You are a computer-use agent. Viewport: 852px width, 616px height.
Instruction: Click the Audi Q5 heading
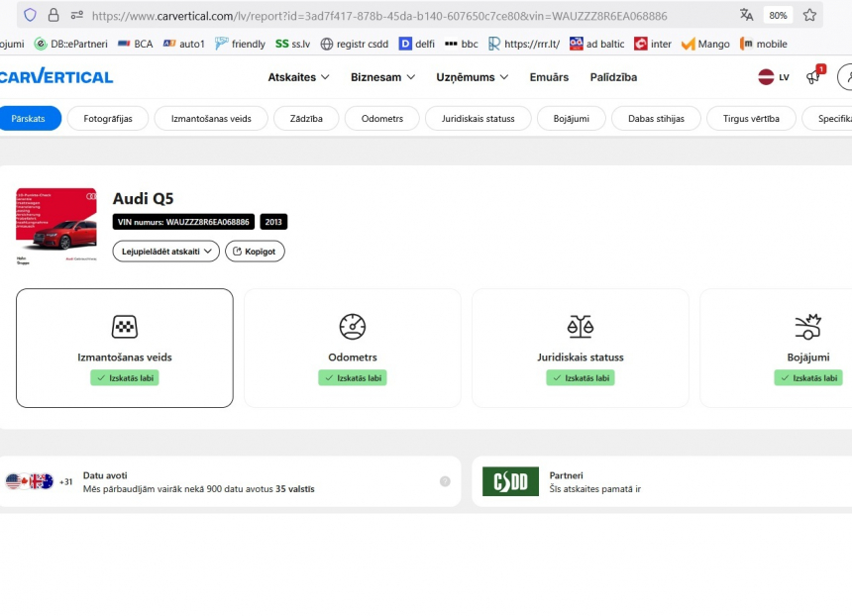(143, 199)
